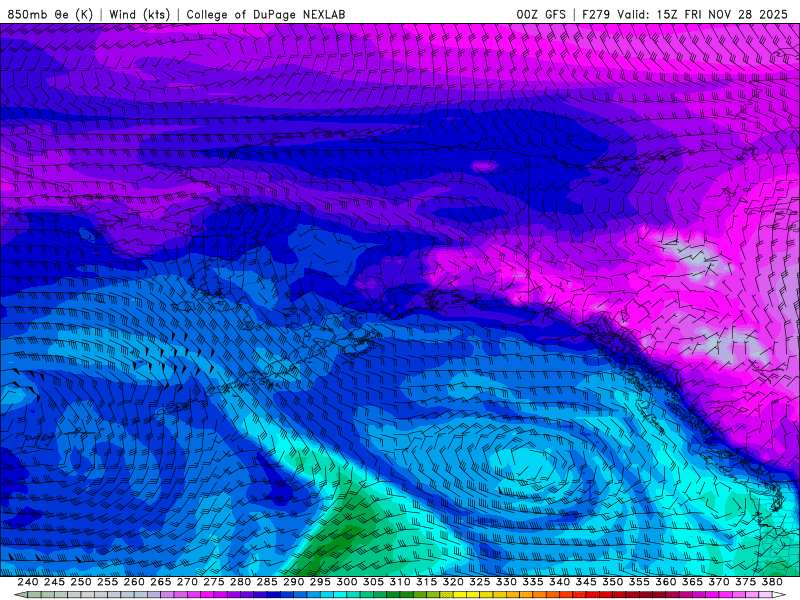The height and width of the screenshot is (600, 800).
Task: Click the 365 value on color scale
Action: 692,582
